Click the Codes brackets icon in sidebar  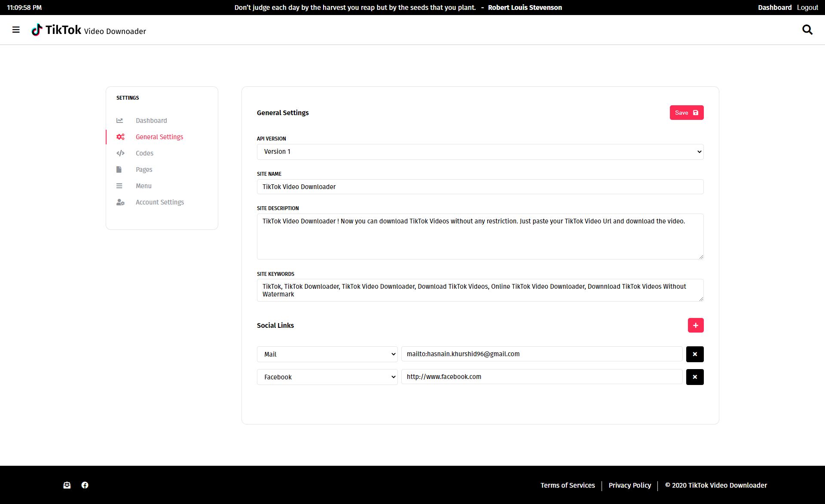point(120,153)
